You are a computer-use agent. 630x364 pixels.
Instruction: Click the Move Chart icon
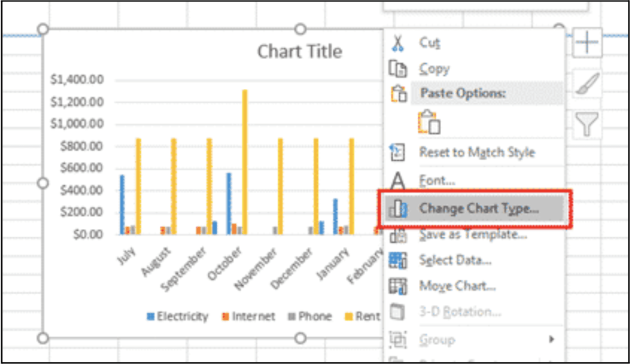[398, 286]
